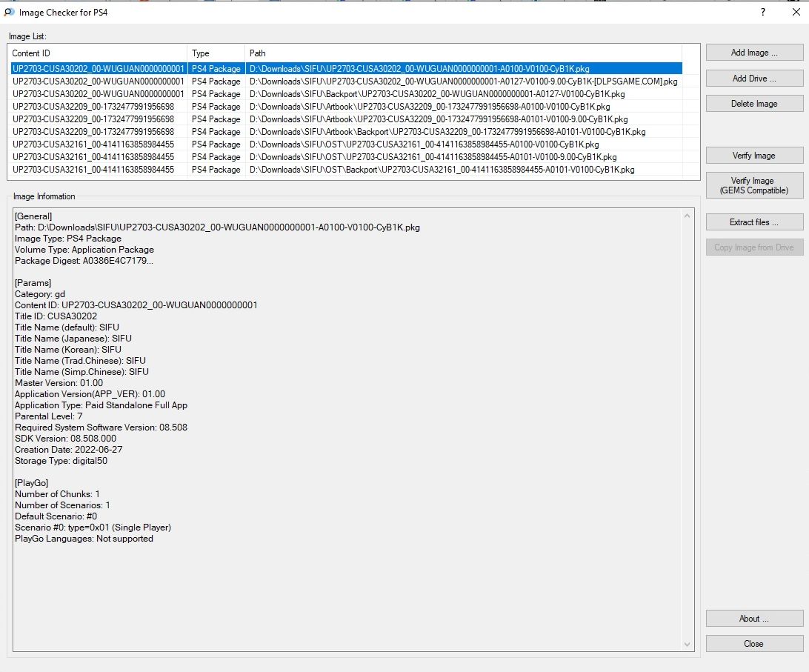Click the Image Checker app icon
Viewport: 809px width, 672px height.
[x=9, y=12]
